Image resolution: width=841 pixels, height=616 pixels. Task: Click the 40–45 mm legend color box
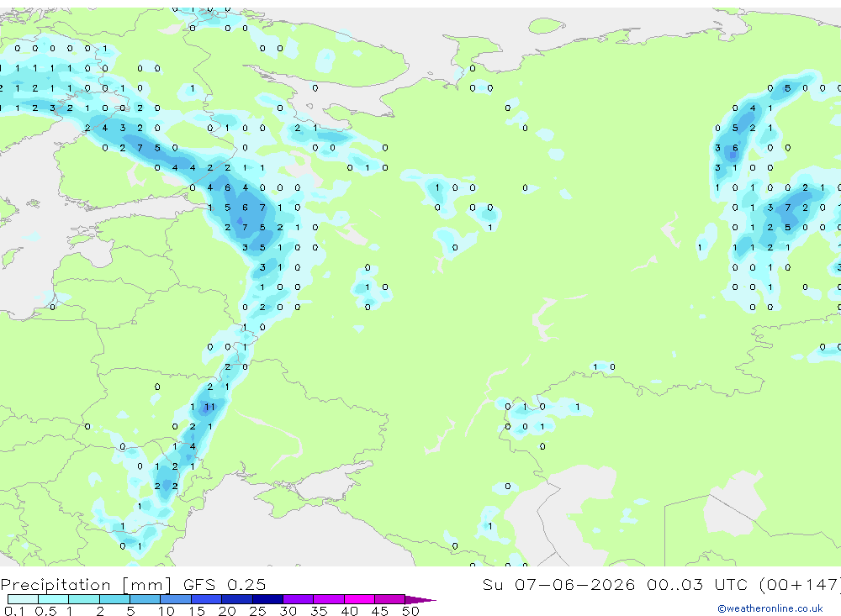(x=359, y=599)
